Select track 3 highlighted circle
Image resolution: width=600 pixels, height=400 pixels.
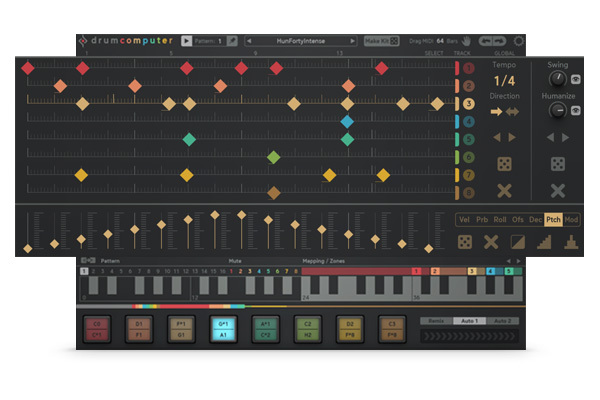point(469,104)
